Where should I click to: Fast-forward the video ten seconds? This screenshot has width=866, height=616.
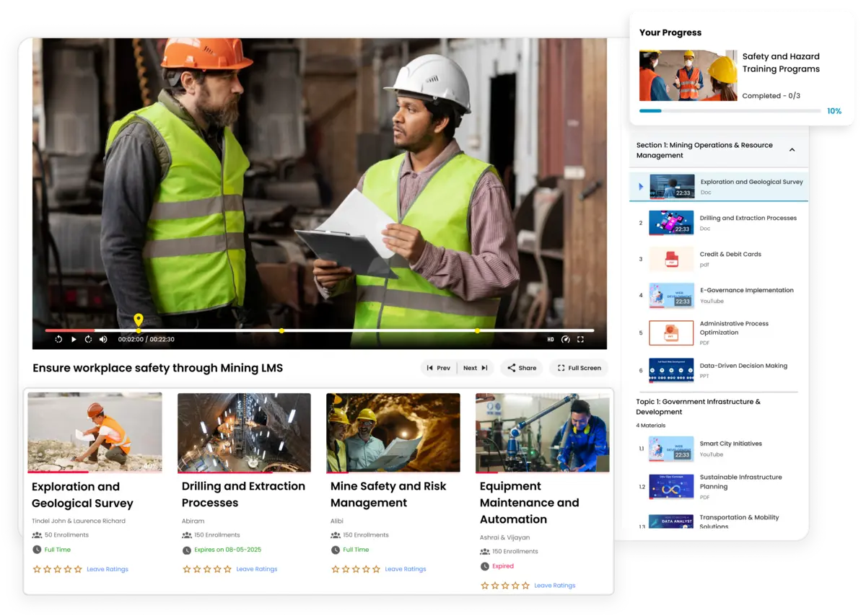pyautogui.click(x=88, y=338)
